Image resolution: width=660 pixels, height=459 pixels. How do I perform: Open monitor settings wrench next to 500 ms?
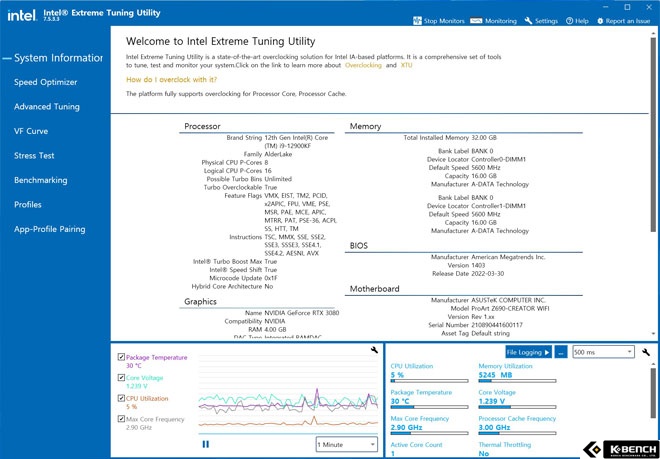[x=646, y=352]
